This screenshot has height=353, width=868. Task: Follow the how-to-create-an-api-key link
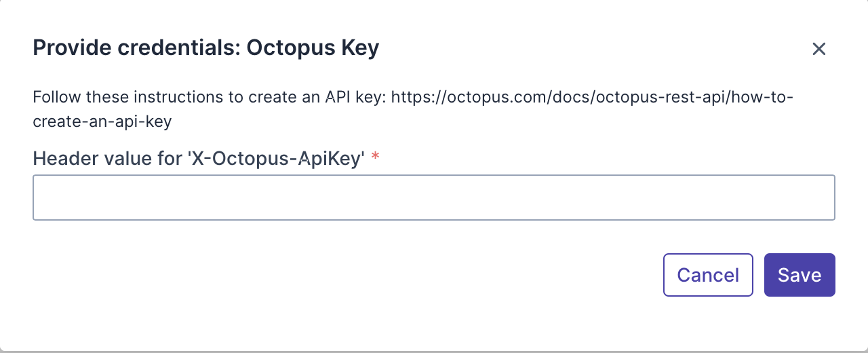[x=591, y=97]
